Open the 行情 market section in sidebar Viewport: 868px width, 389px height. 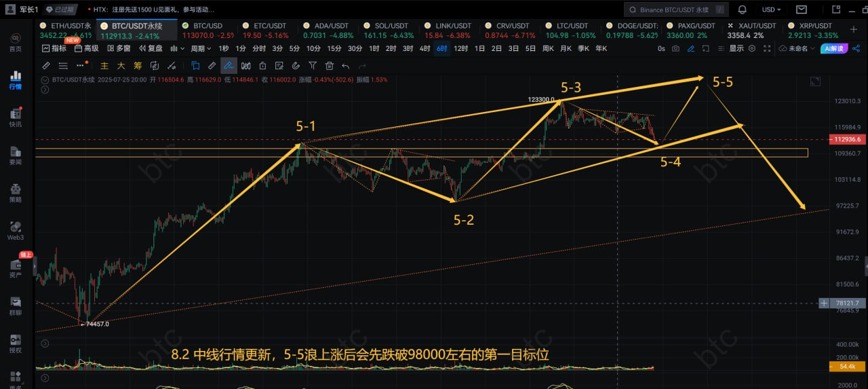[x=15, y=80]
